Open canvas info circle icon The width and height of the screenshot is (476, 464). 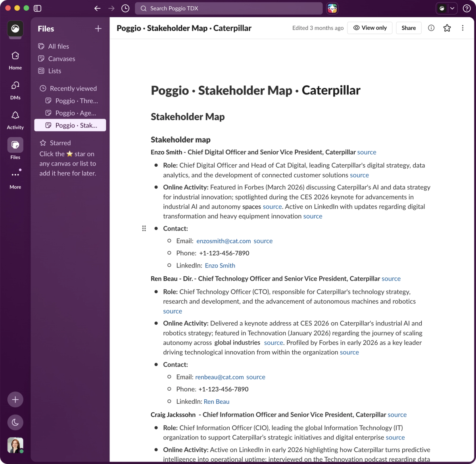pos(431,28)
